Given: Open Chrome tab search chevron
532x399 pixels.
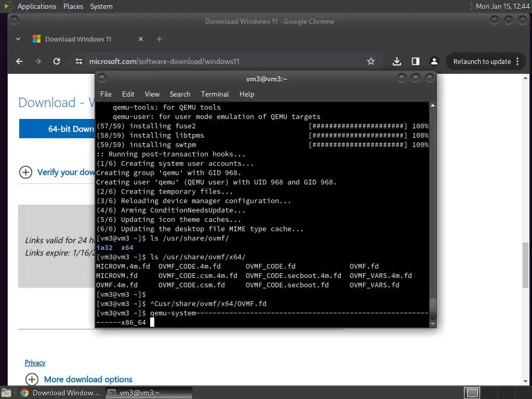Looking at the screenshot, I should point(18,39).
